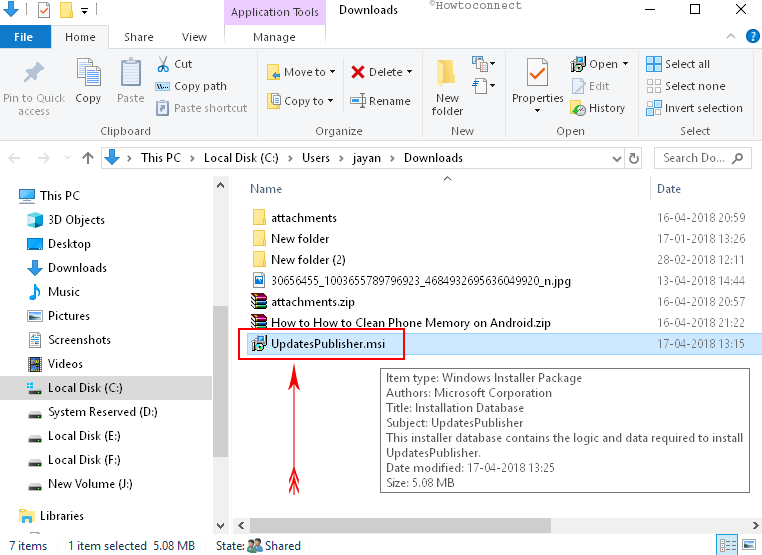The image size is (762, 555).
Task: Open the recent locations dropdown
Action: click(67, 158)
